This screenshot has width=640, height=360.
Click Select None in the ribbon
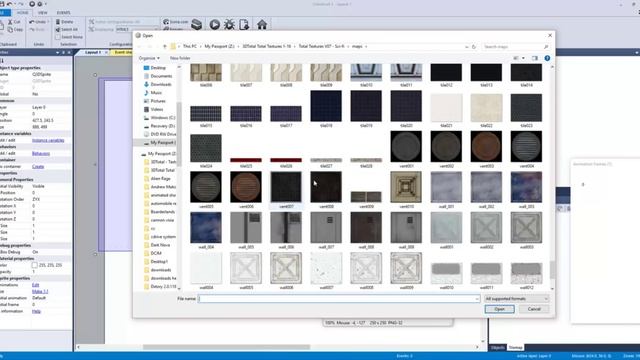[69, 37]
